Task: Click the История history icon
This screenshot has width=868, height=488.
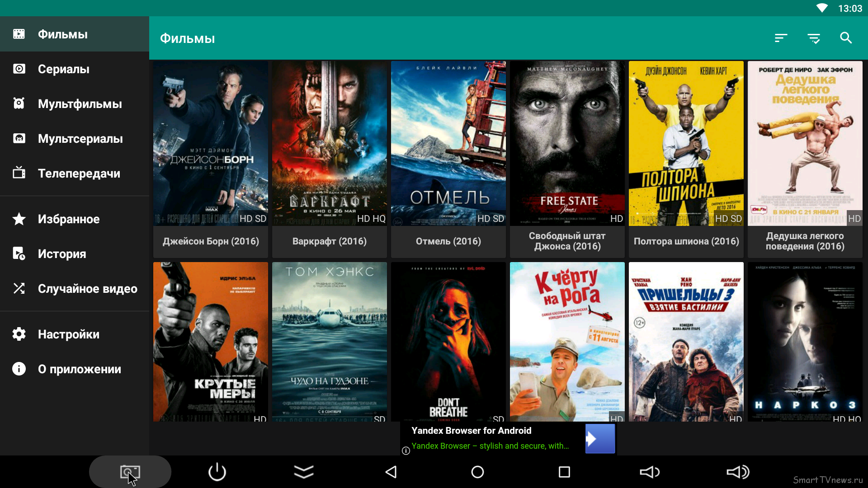Action: click(x=19, y=253)
